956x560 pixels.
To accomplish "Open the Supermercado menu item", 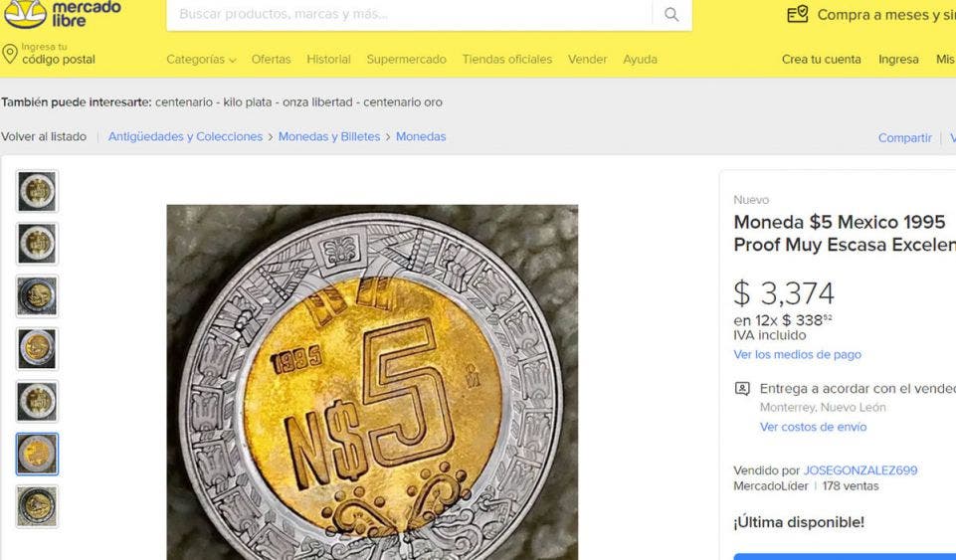I will [x=406, y=60].
